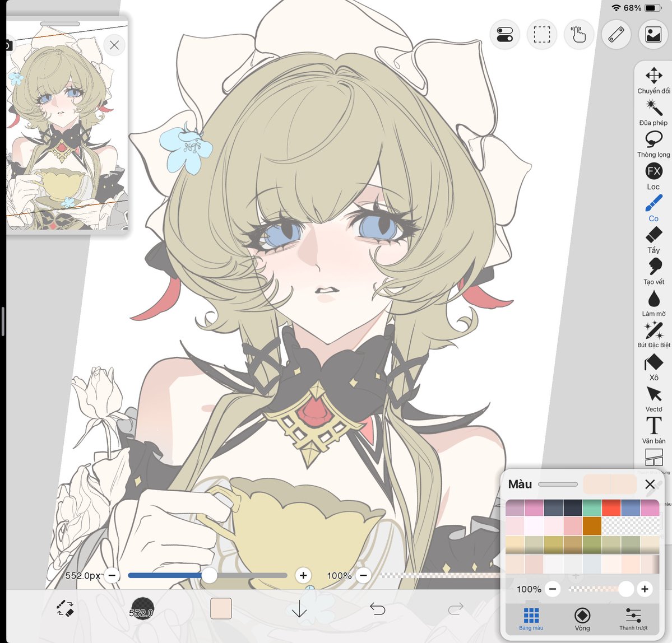
Task: Pick the dark navy palette swatch
Action: point(573,507)
